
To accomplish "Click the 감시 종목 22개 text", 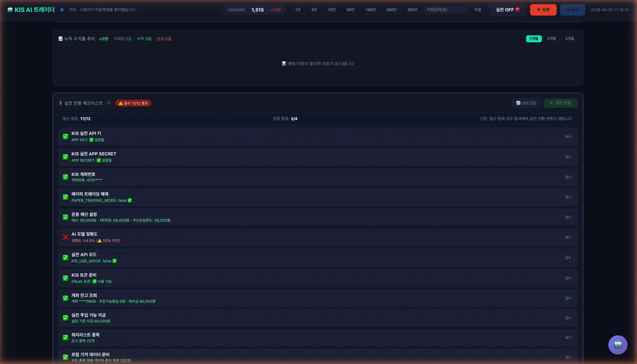I will tap(83, 341).
